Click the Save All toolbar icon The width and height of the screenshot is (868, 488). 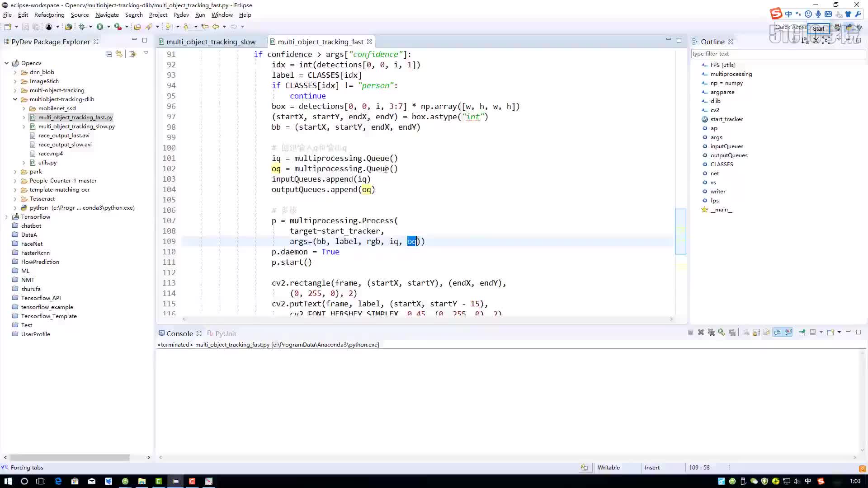[x=36, y=27]
